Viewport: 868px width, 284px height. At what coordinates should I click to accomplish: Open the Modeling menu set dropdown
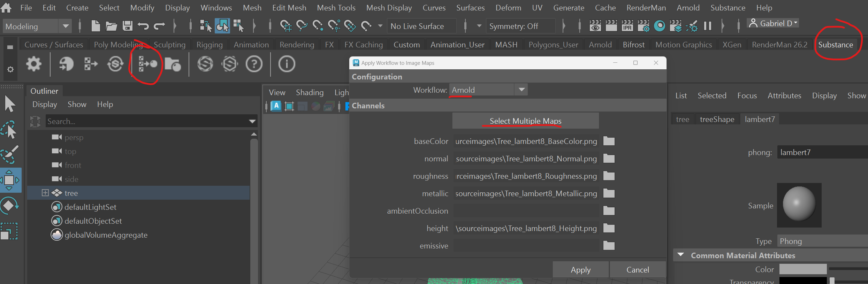point(37,26)
